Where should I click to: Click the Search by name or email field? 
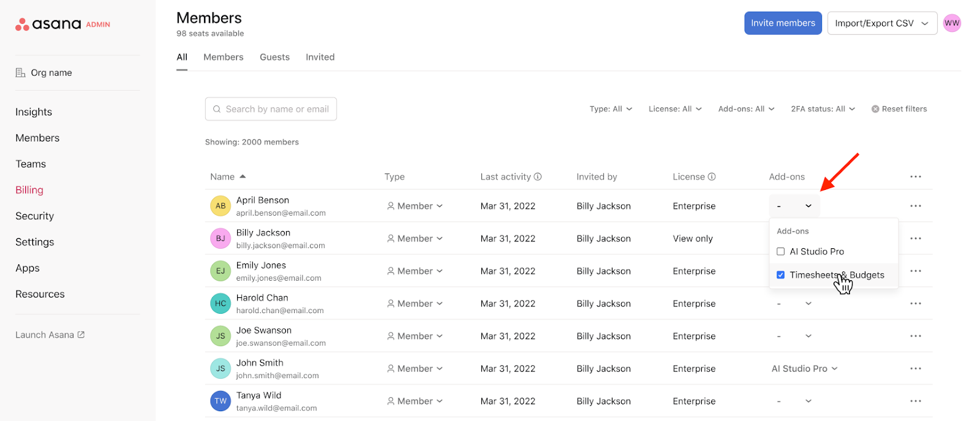point(271,109)
